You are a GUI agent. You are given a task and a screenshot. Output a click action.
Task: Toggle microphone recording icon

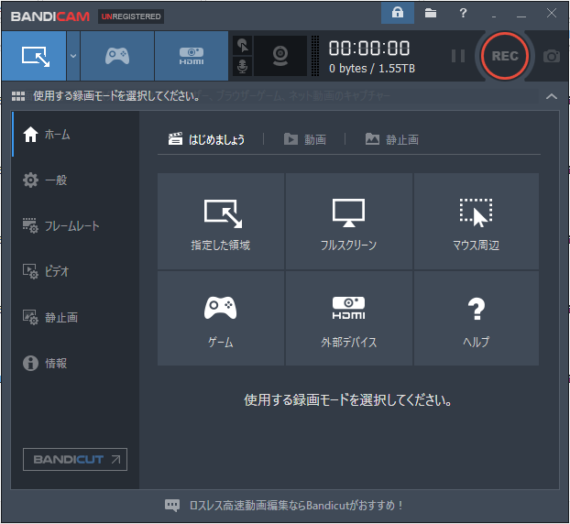point(242,67)
